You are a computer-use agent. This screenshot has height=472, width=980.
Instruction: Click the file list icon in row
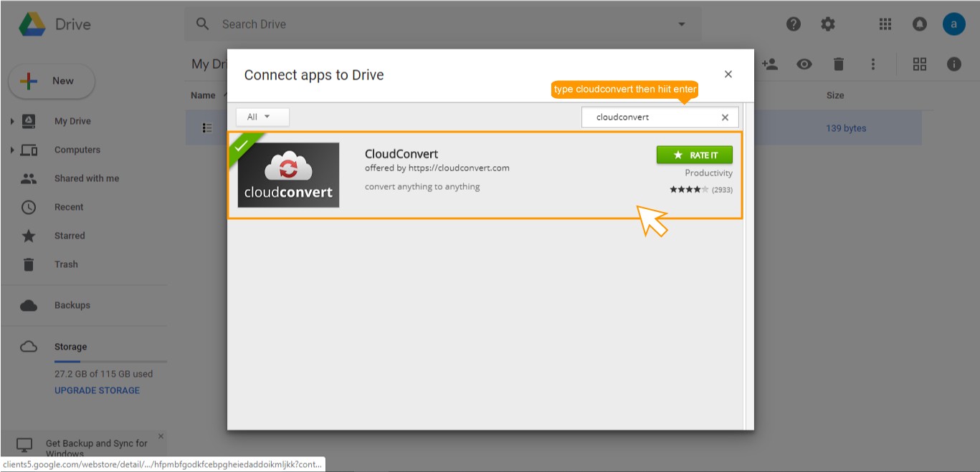[207, 128]
